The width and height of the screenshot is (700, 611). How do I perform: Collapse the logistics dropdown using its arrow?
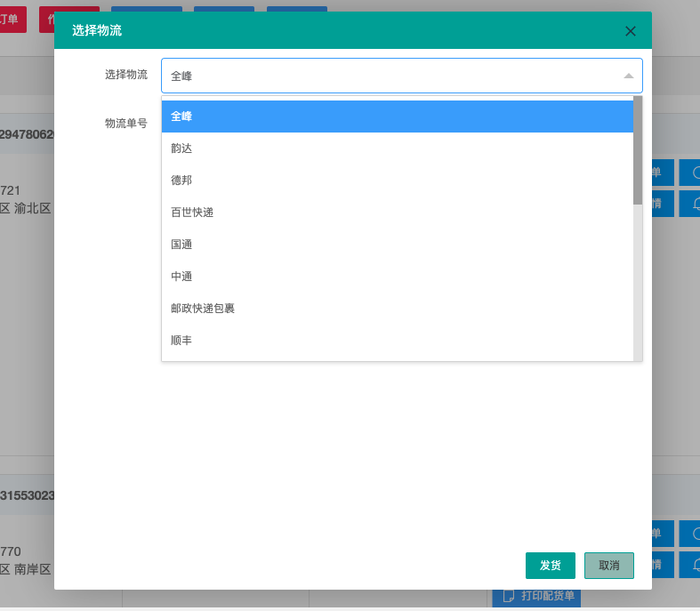tap(629, 76)
